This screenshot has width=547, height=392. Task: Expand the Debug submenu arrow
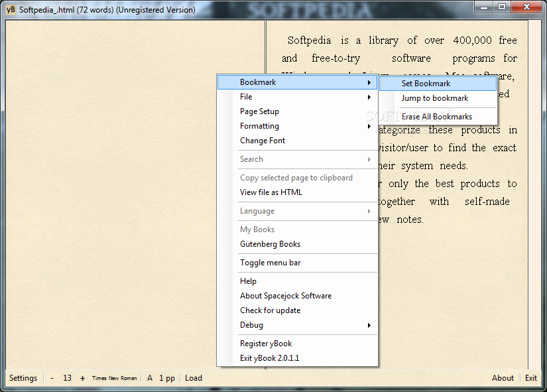pyautogui.click(x=369, y=325)
